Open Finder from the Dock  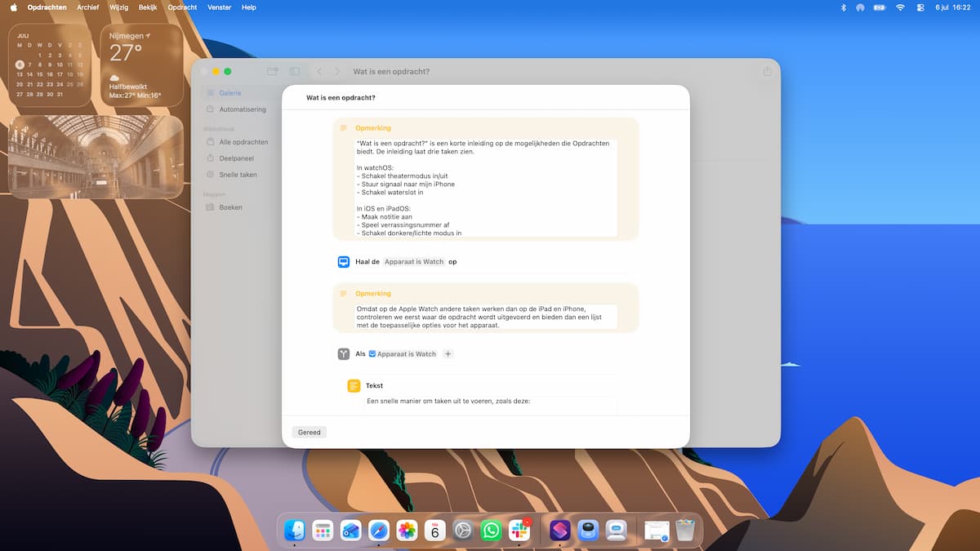(x=295, y=531)
